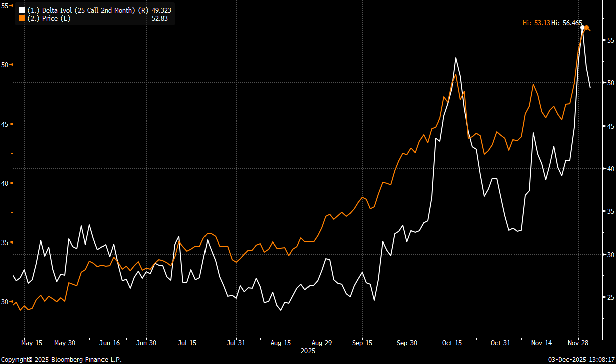Click the orange 30 tick on the left axis
Image resolution: width=616 pixels, height=364 pixels.
tap(4, 302)
